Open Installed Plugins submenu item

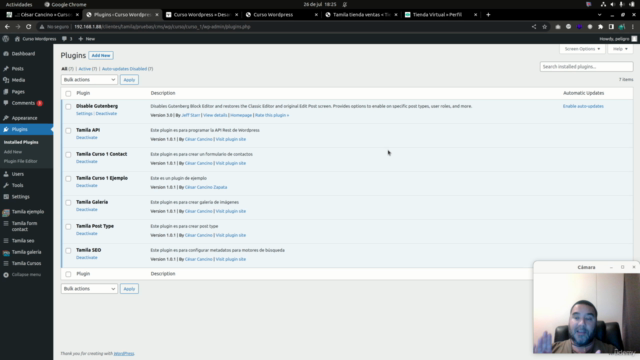[x=21, y=142]
